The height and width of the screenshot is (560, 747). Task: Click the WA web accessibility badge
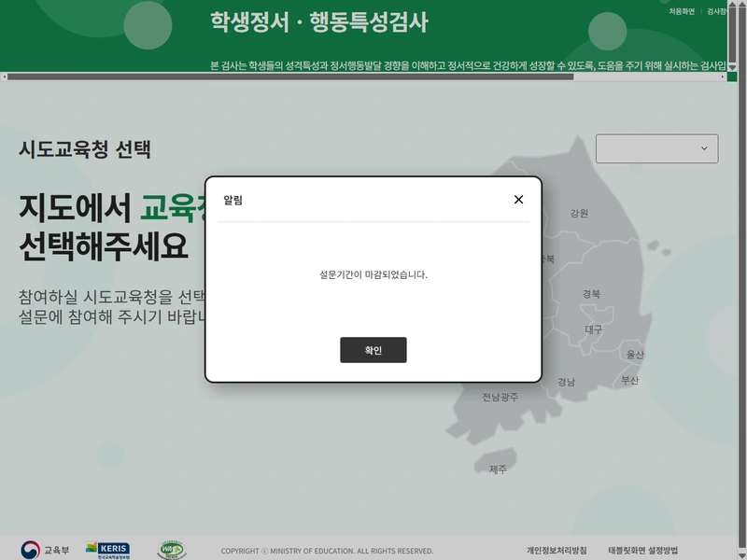pyautogui.click(x=172, y=550)
